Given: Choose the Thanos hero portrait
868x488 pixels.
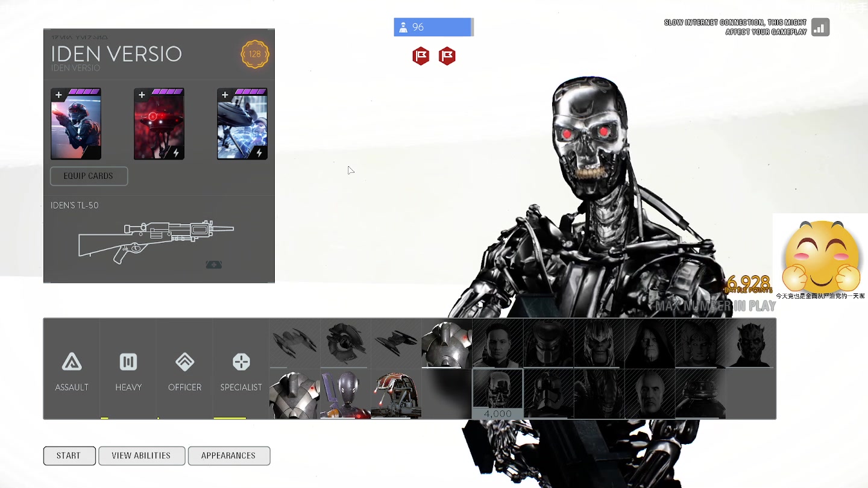Looking at the screenshot, I should (599, 343).
